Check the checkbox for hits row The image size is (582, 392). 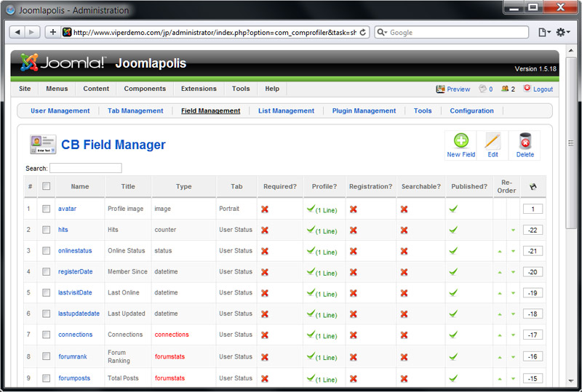tap(46, 230)
